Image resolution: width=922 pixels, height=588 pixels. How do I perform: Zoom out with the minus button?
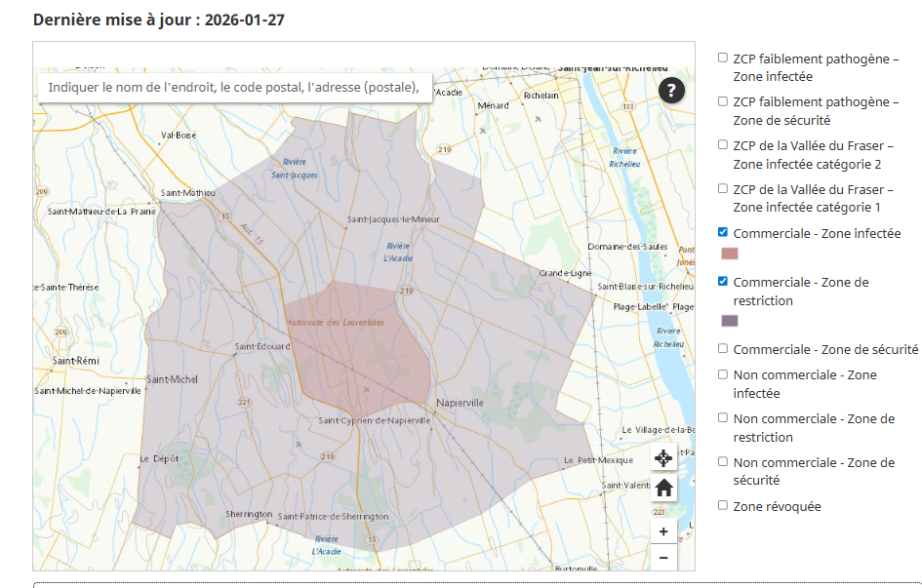click(663, 557)
